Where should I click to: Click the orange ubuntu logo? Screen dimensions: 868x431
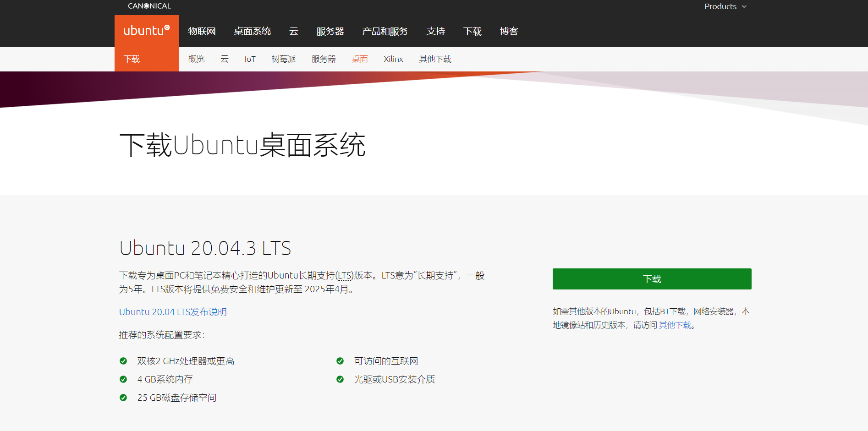click(147, 31)
